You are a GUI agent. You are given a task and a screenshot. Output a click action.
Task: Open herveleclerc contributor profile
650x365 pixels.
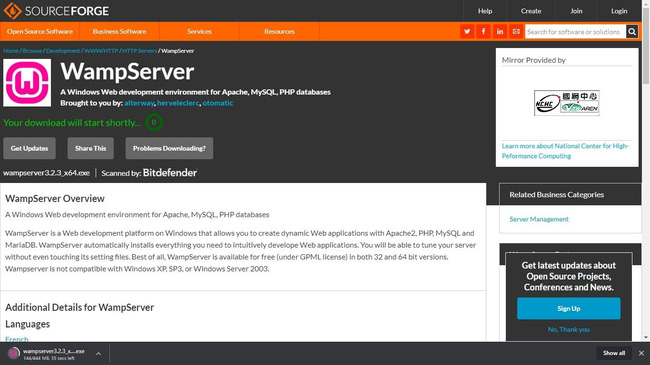(x=178, y=103)
